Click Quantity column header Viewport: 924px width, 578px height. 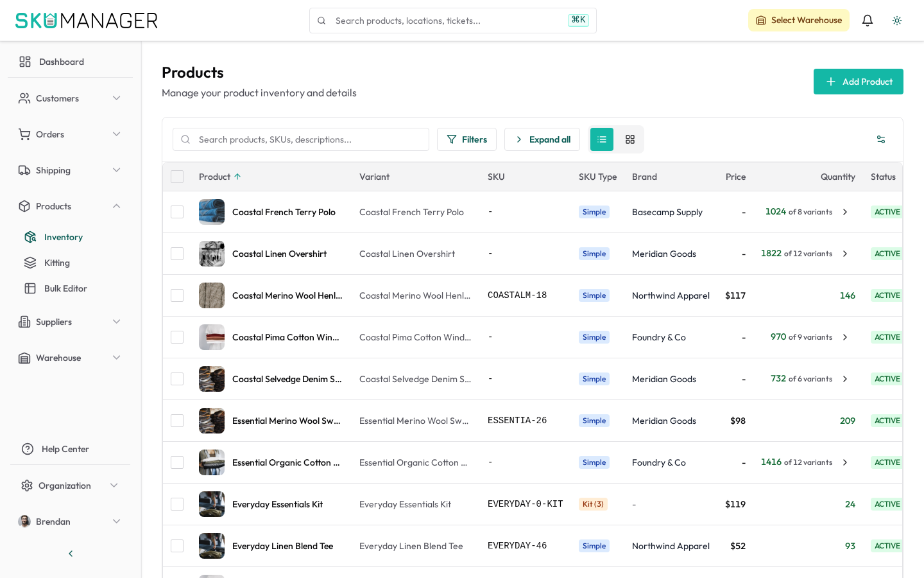click(x=837, y=177)
